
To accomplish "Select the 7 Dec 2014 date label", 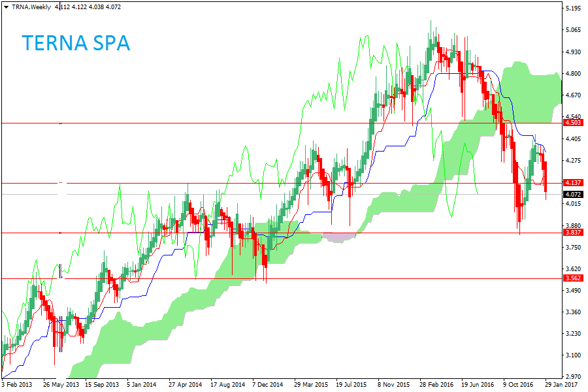I will [268, 385].
